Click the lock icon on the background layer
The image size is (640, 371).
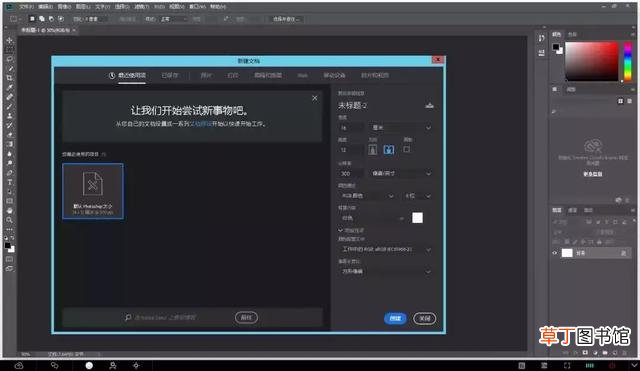[x=623, y=253]
